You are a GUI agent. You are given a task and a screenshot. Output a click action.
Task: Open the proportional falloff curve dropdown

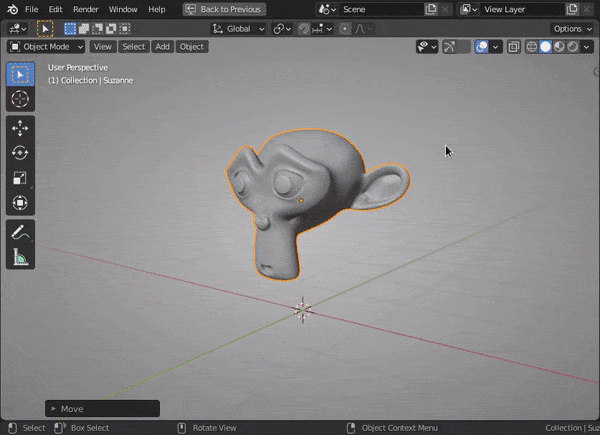point(363,29)
